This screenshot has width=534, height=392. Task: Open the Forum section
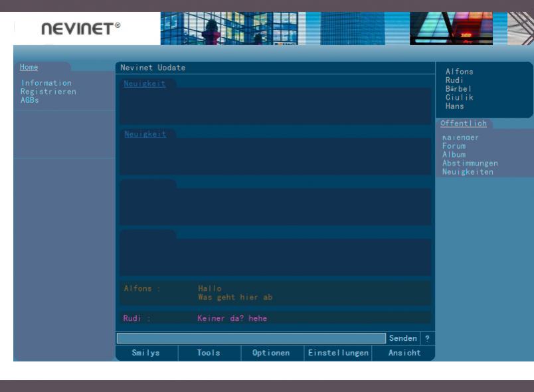coord(454,146)
